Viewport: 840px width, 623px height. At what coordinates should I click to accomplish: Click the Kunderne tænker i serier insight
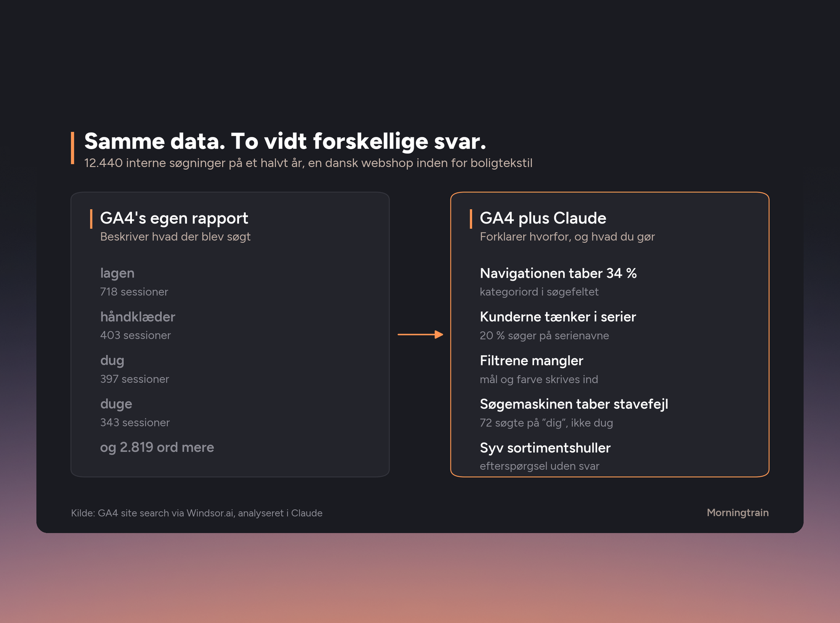558,326
